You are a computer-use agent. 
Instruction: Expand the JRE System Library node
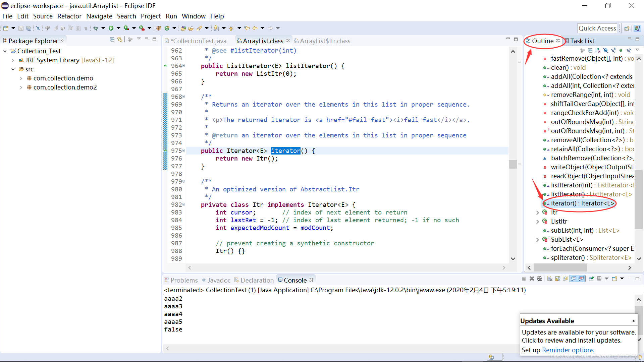click(x=13, y=60)
